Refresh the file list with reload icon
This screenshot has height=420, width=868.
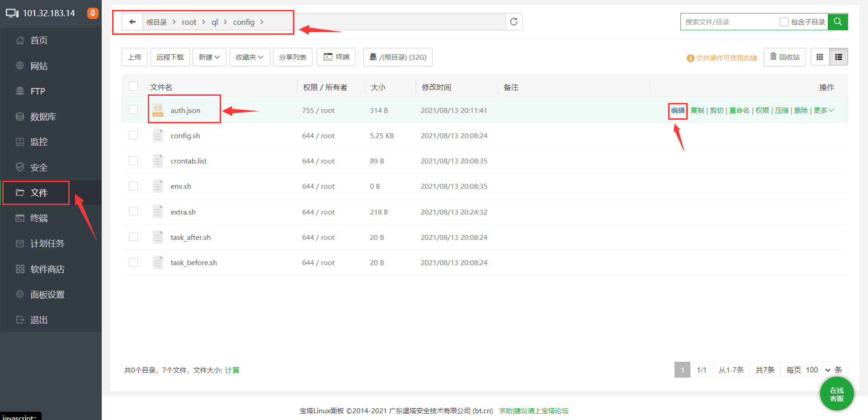[514, 22]
